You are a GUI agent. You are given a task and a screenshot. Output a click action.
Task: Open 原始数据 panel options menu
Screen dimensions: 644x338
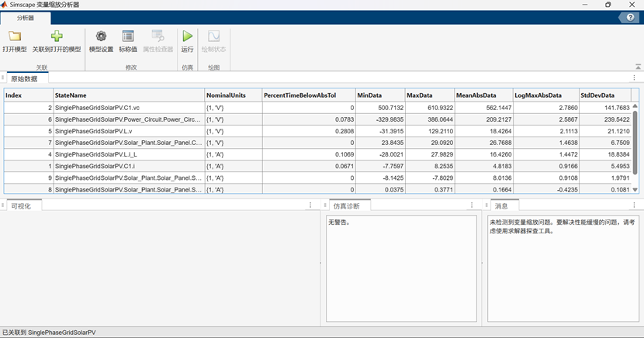pyautogui.click(x=634, y=78)
